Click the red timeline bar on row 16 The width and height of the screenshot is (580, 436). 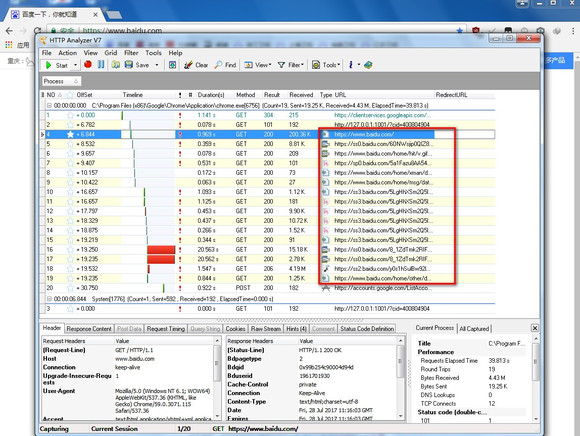161,250
